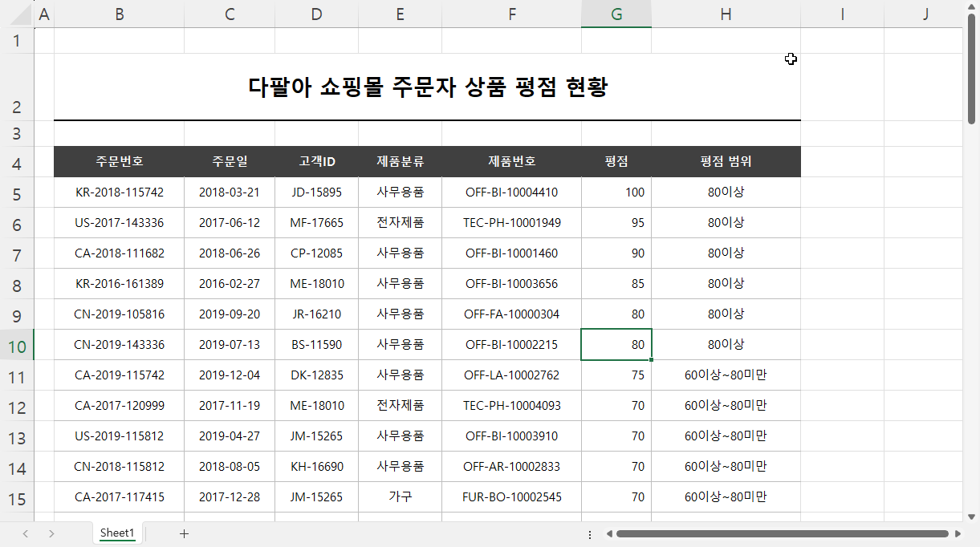
Task: Select column A header
Action: [x=44, y=14]
